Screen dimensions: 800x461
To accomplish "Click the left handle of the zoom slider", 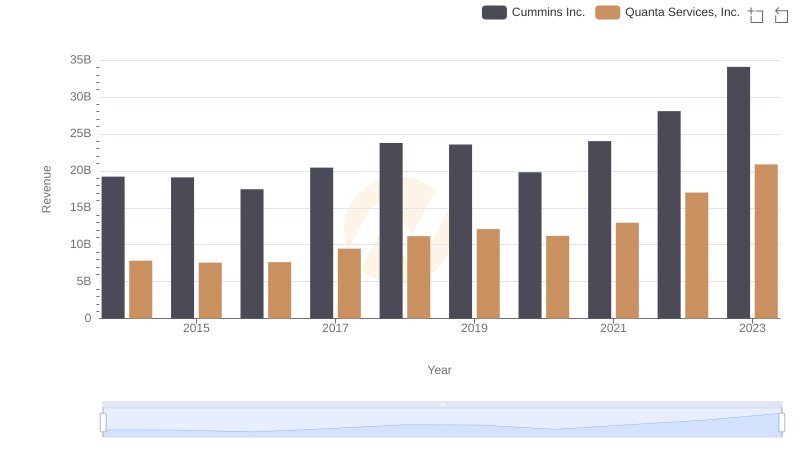I will pos(103,422).
